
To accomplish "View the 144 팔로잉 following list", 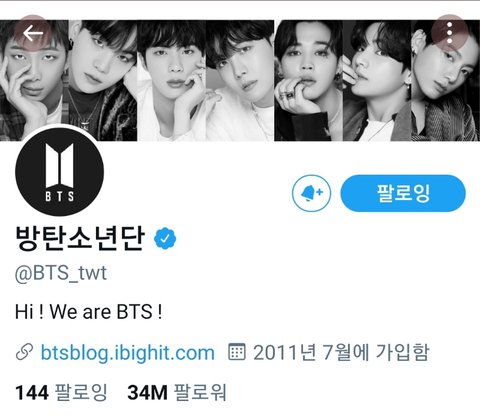I will click(x=61, y=392).
